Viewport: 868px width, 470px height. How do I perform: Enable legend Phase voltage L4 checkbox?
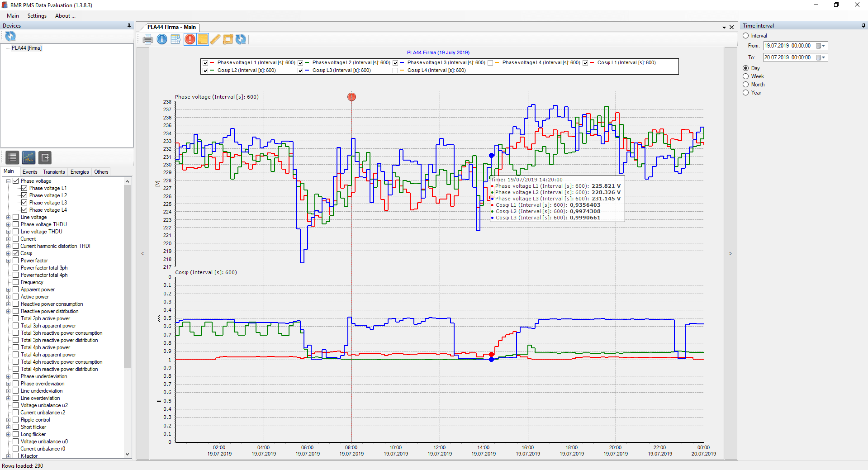point(490,63)
